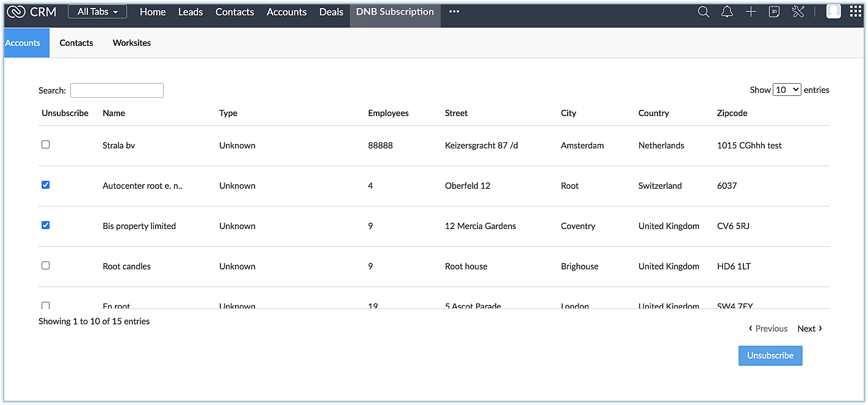Expand the All Tabs dropdown
Viewport: 868px width, 405px height.
(x=98, y=12)
